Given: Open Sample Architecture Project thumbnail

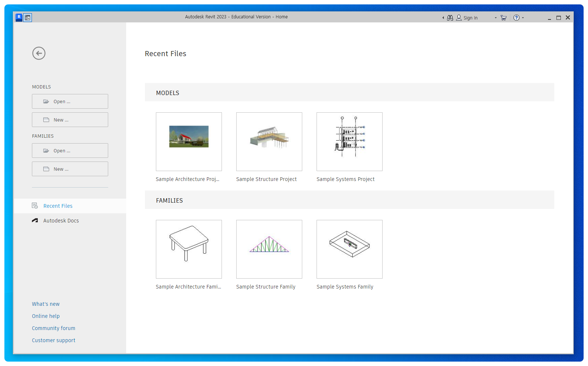Looking at the screenshot, I should (x=189, y=142).
